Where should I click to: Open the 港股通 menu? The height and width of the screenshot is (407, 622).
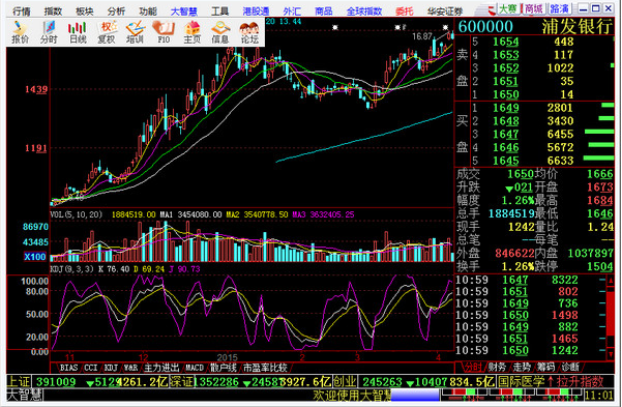pos(256,11)
